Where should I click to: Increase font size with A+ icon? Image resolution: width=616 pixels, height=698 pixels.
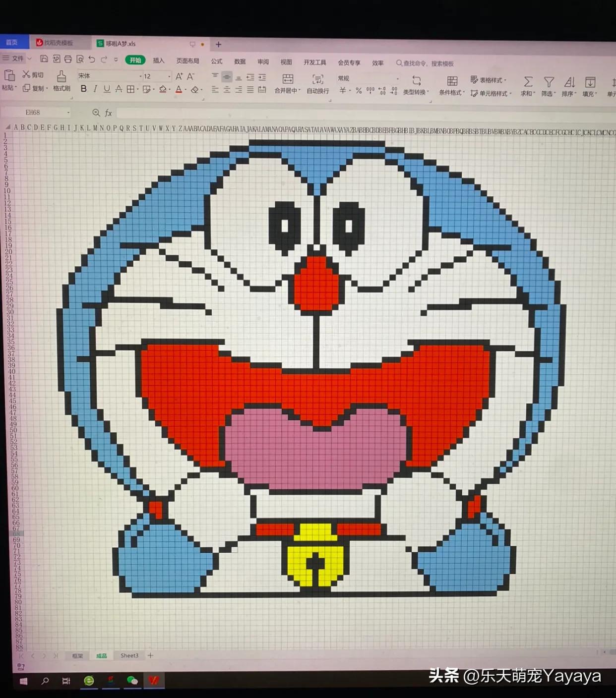pyautogui.click(x=179, y=76)
